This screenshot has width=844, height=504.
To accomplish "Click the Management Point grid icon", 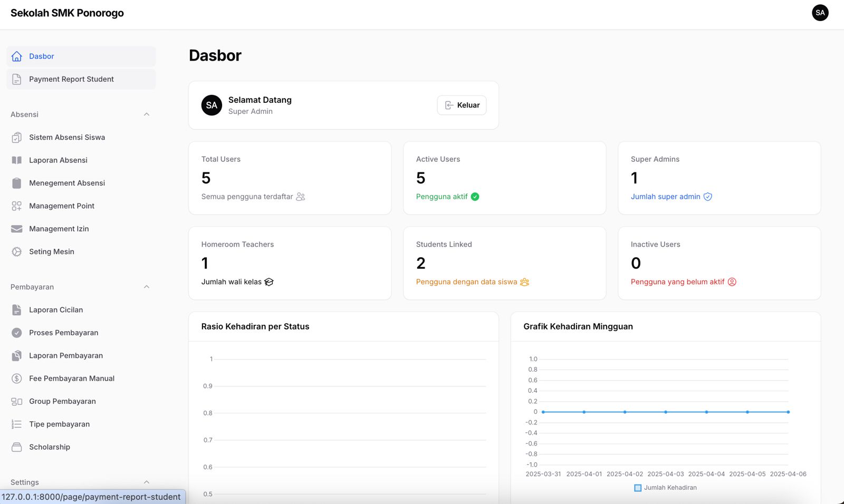I will 17,206.
